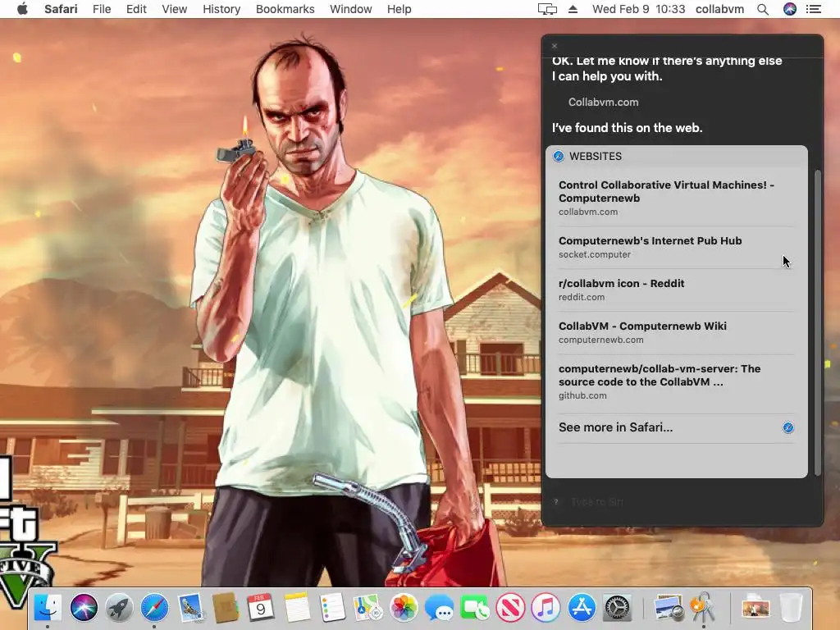The height and width of the screenshot is (630, 840).
Task: Close the Siri panel
Action: click(555, 46)
